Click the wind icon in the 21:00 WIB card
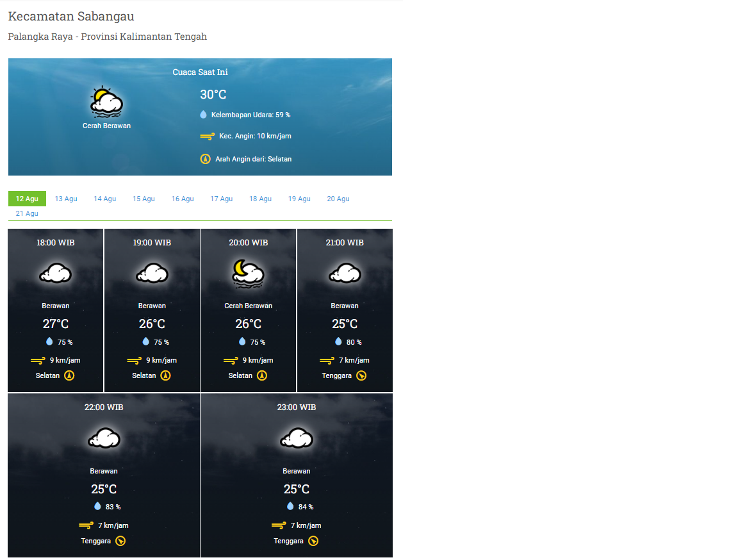 (x=327, y=361)
